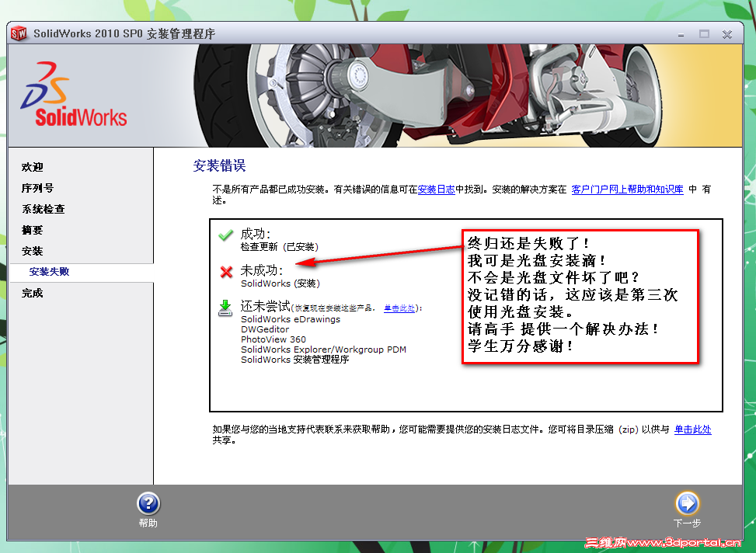Select 安装 in the left sidebar
The image size is (756, 553).
coord(33,250)
